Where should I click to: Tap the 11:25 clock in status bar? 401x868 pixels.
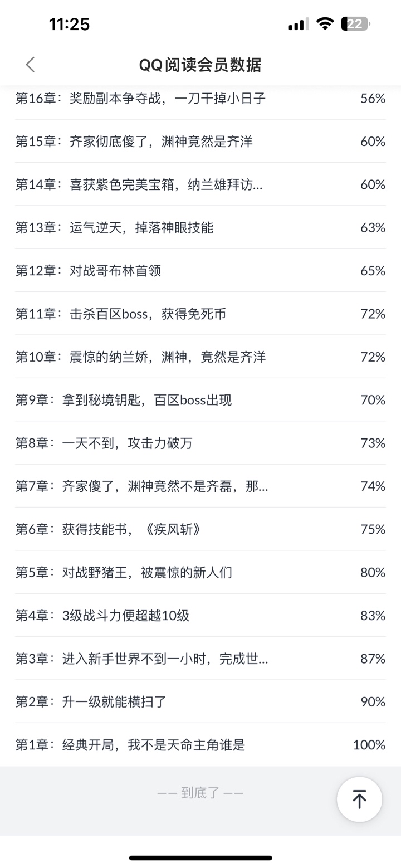tap(69, 24)
